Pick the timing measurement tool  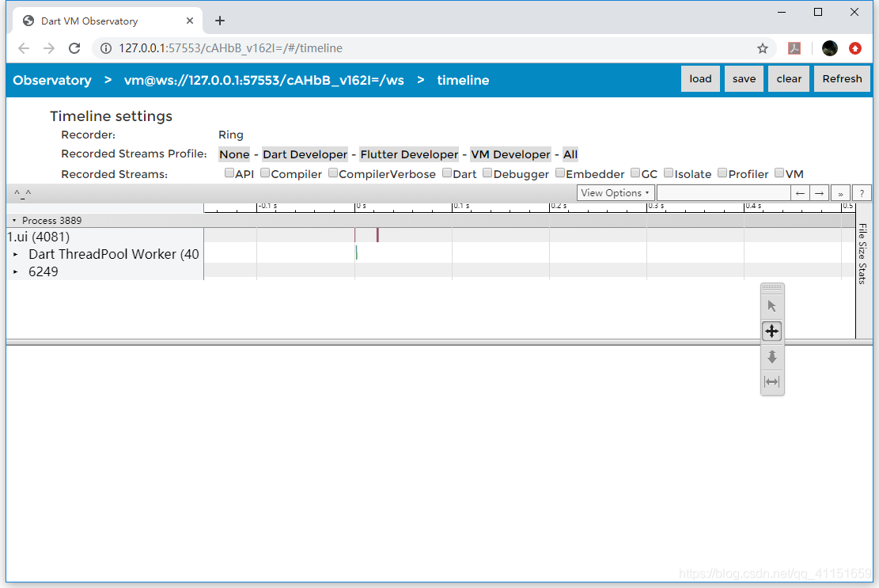(772, 382)
